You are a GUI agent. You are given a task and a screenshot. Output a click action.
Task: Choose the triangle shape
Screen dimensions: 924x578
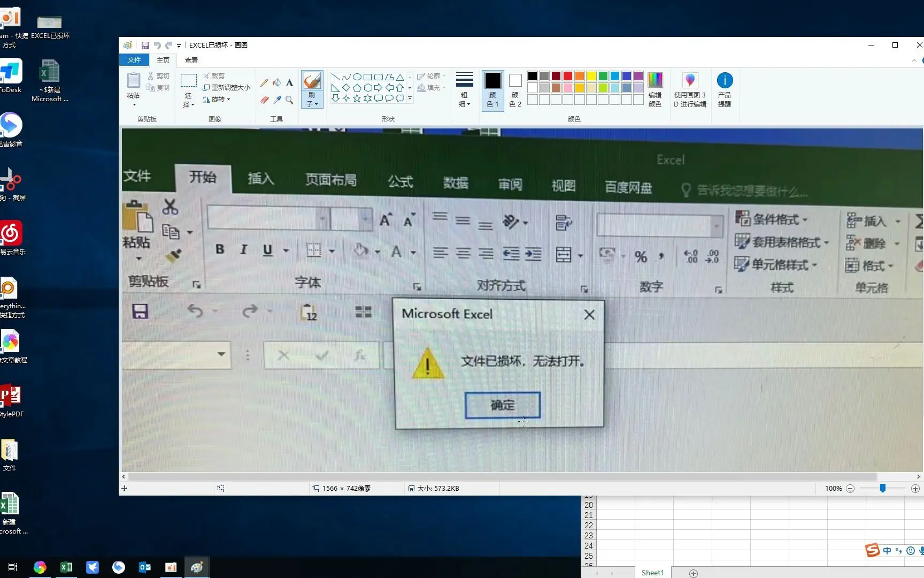[x=399, y=77]
